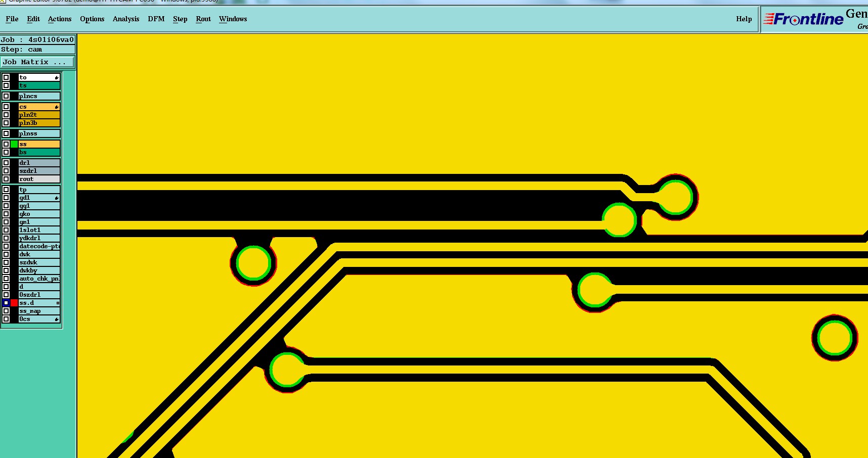Select the 'dwk' layer name
The image size is (868, 458).
(39, 254)
